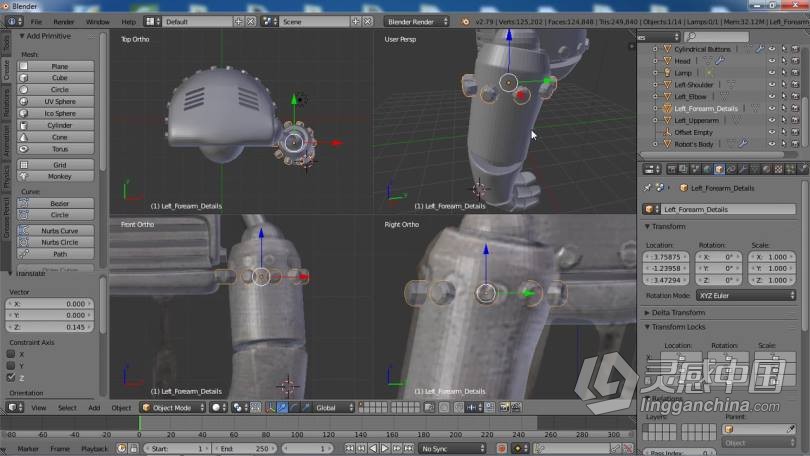
Task: Open the 3D view Object menu
Action: point(121,407)
